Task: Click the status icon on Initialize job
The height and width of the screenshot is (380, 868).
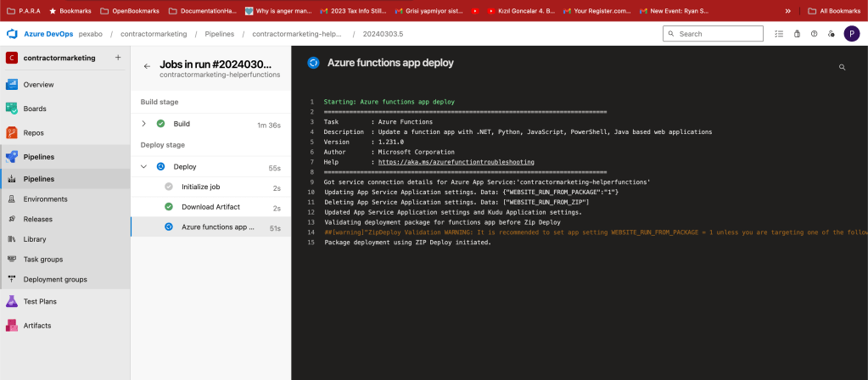Action: (x=169, y=187)
